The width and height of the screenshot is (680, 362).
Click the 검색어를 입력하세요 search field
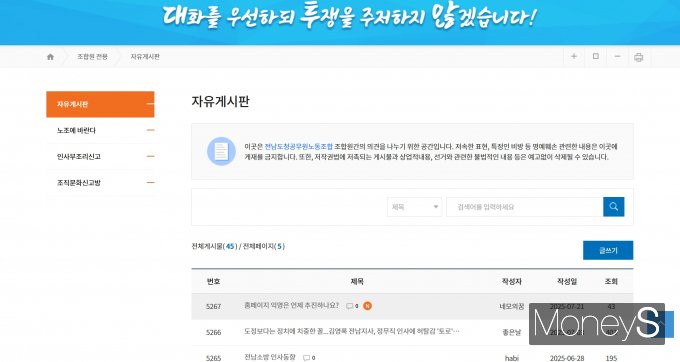524,207
